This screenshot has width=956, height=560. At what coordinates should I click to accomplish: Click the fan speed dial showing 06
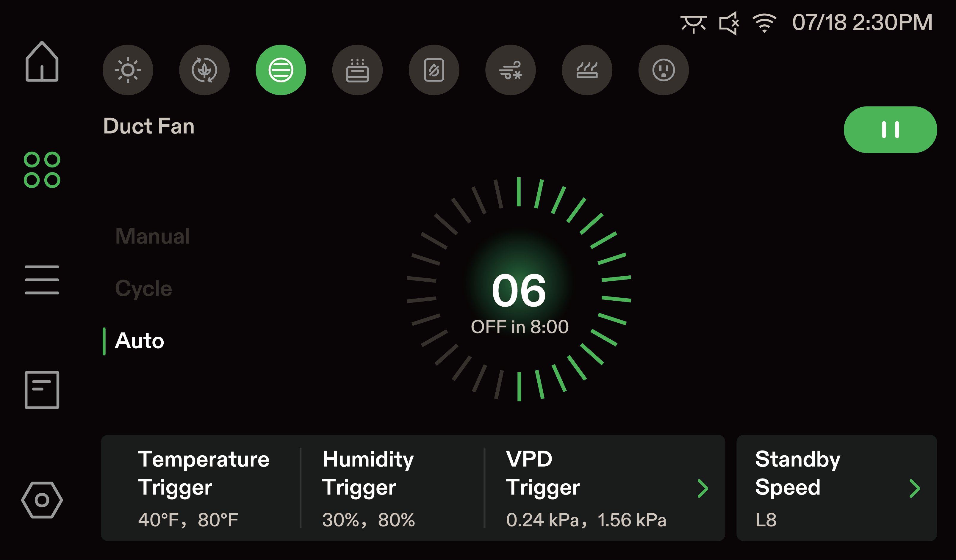(519, 289)
